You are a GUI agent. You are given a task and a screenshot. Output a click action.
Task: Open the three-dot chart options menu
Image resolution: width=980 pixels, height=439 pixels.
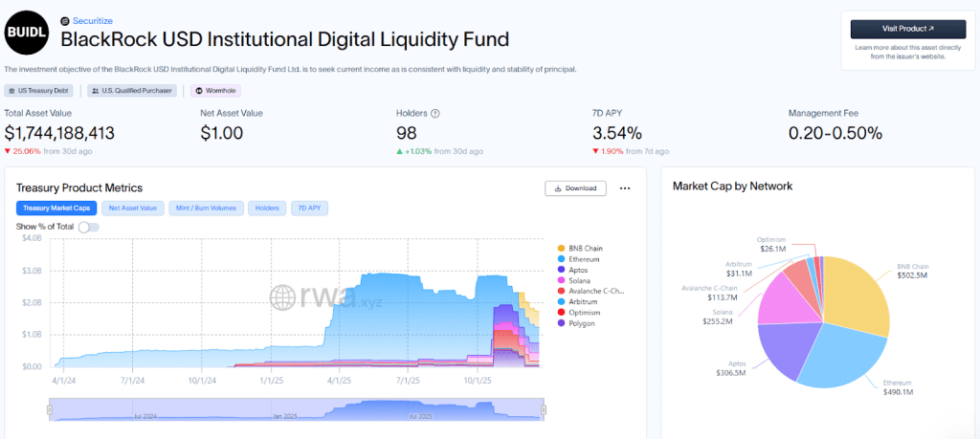point(624,188)
